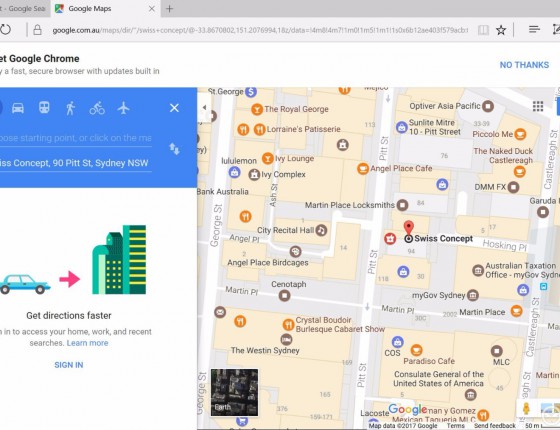Viewport: 560px width, 430px height.
Task: Dismiss Chrome promo with NO THANKS
Action: [524, 65]
